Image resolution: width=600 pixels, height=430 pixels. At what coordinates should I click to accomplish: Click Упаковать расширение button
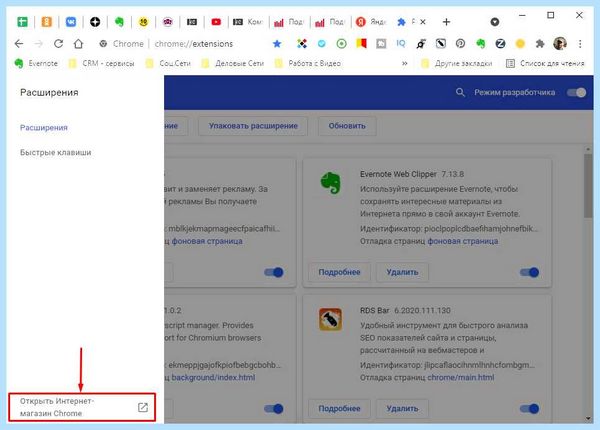(x=253, y=126)
